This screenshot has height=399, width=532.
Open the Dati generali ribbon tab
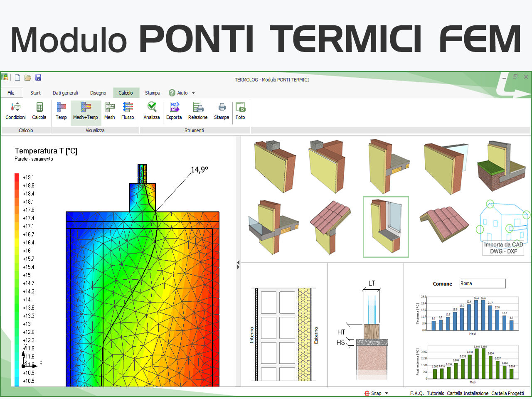(x=65, y=92)
